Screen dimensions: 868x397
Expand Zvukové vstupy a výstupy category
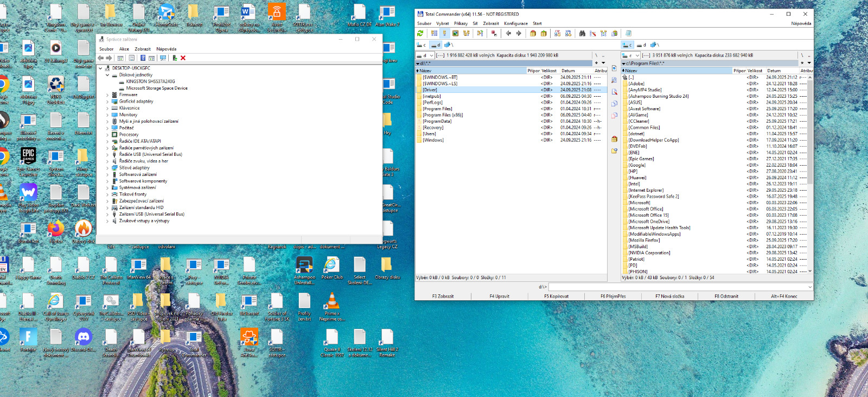click(x=107, y=221)
